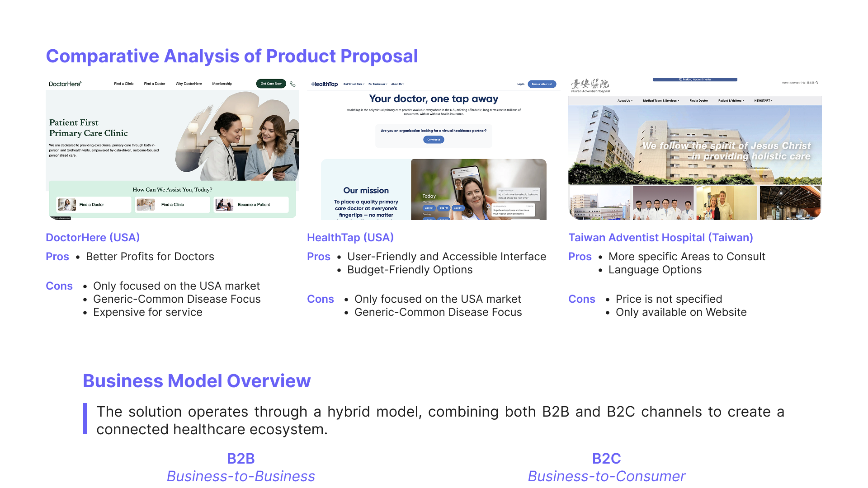Click the Find a Clinic card image
The width and height of the screenshot is (868, 488).
pyautogui.click(x=146, y=205)
